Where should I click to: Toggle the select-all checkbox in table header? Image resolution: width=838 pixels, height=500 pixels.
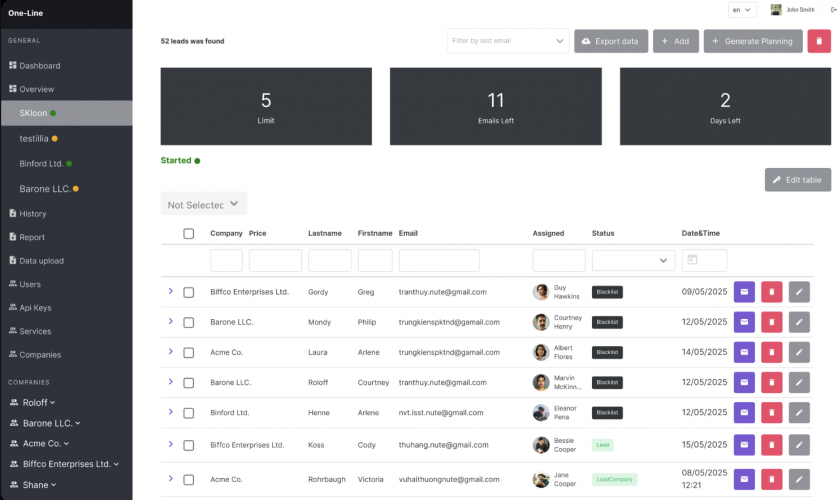pyautogui.click(x=189, y=233)
